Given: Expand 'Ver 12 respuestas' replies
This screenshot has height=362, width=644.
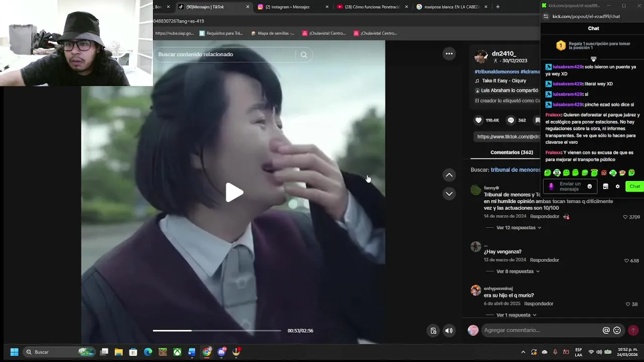Looking at the screenshot, I should [x=518, y=228].
